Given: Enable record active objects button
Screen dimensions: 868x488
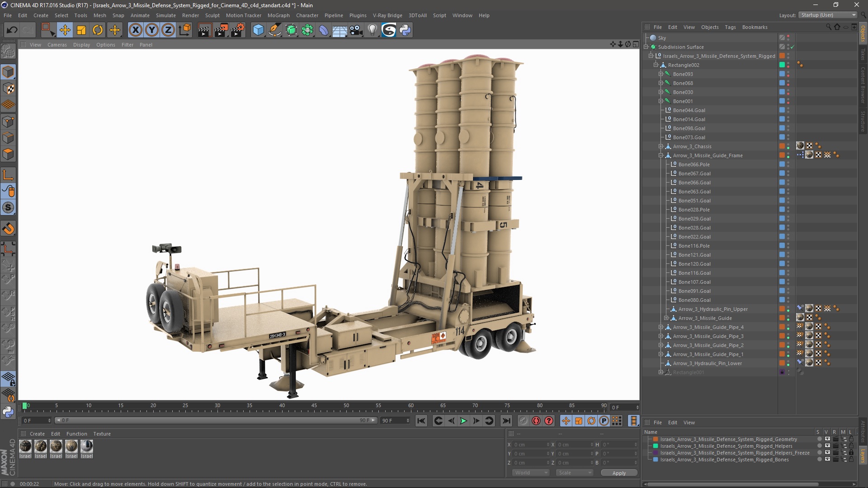Looking at the screenshot, I should click(523, 421).
